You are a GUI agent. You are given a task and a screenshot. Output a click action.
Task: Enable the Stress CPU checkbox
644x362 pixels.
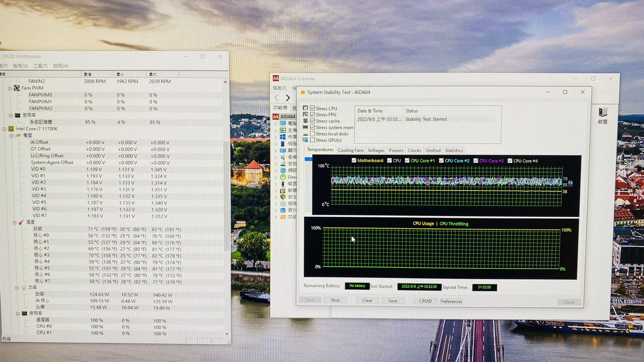[x=312, y=108]
